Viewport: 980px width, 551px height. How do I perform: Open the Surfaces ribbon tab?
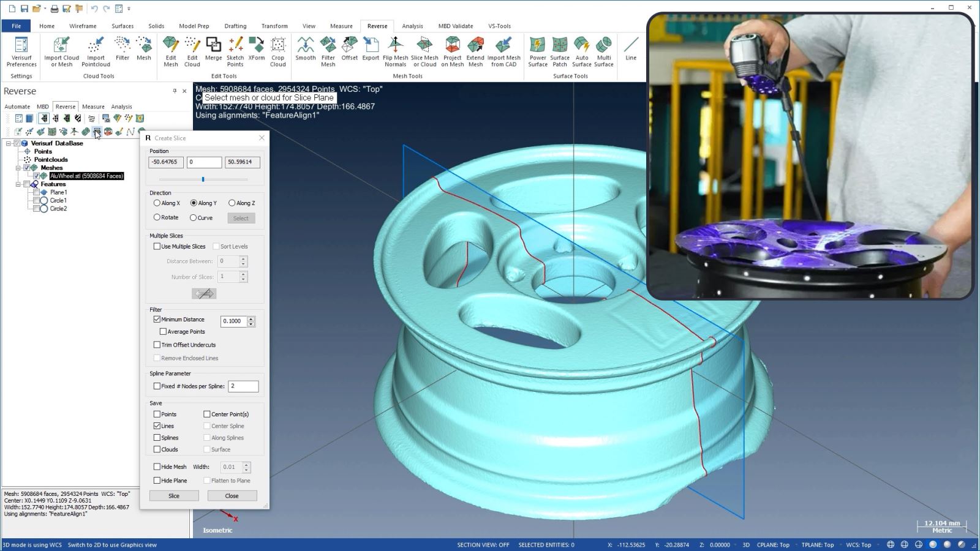(x=123, y=26)
